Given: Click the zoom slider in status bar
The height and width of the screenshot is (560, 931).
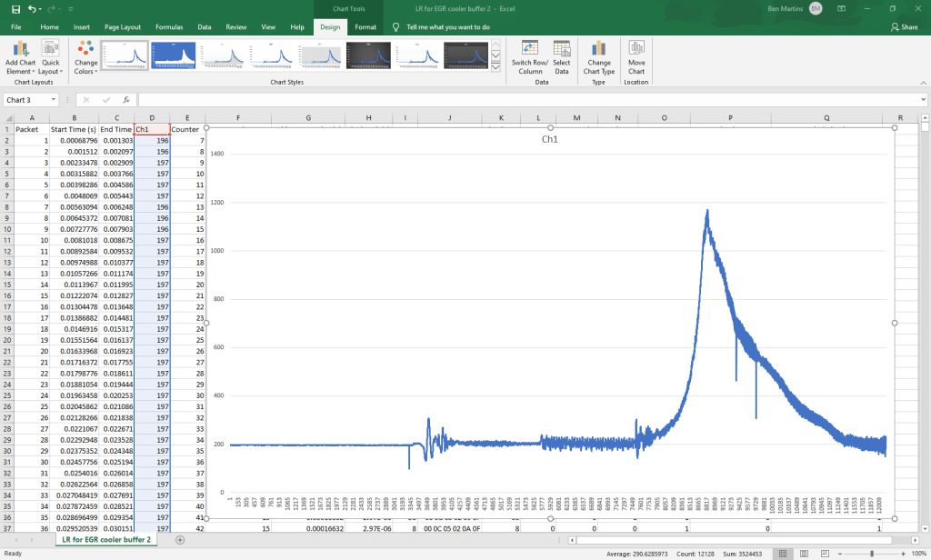Looking at the screenshot, I should 872,554.
